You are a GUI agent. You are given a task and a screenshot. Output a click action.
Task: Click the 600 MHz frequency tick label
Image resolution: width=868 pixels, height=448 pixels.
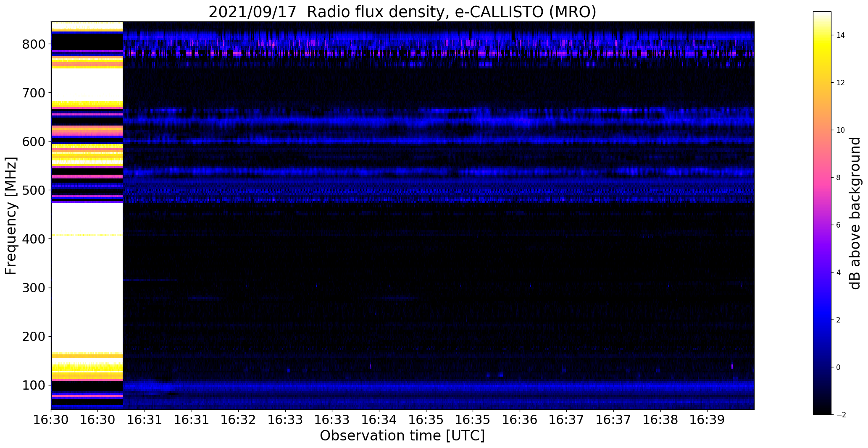[34, 141]
